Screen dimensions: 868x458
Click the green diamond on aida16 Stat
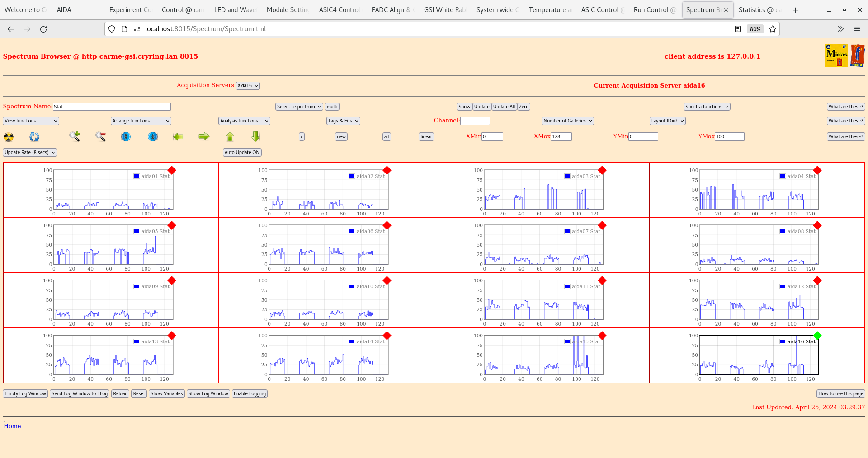(x=817, y=336)
